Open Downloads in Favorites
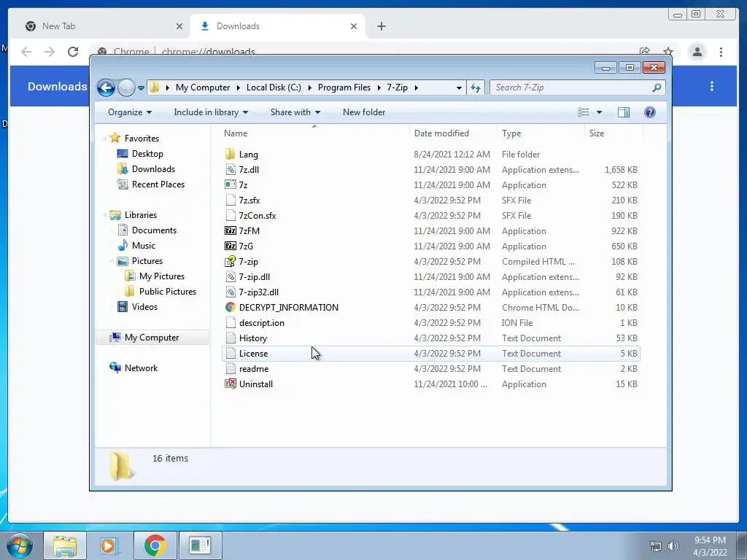Image resolution: width=747 pixels, height=560 pixels. [153, 169]
